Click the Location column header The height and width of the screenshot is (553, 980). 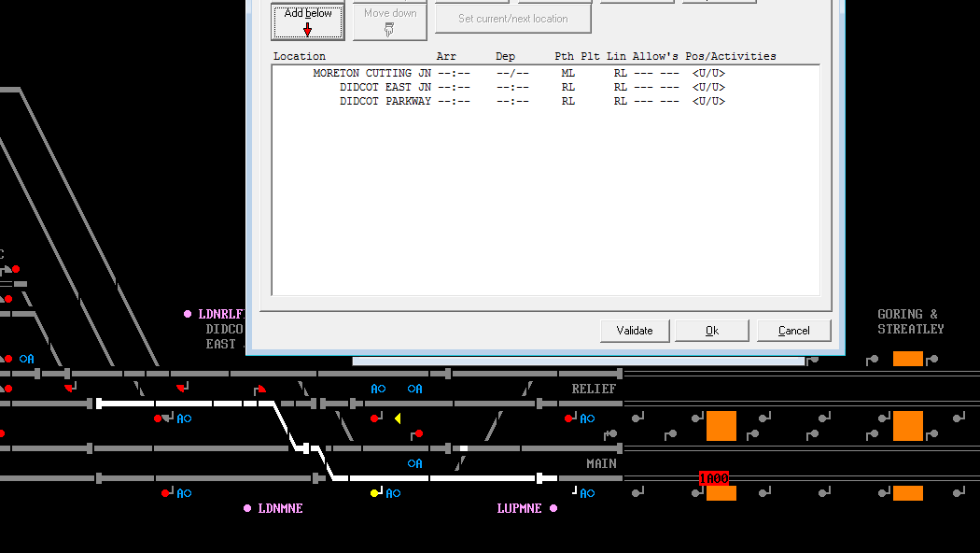tap(300, 56)
